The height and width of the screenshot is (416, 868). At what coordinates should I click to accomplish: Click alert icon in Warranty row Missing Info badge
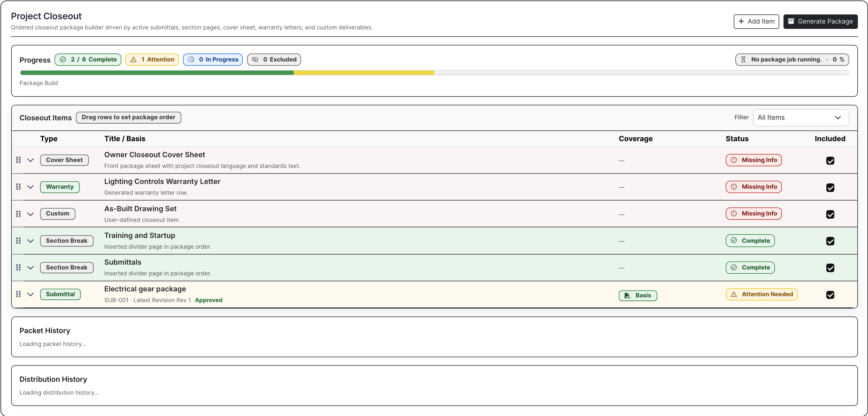coord(734,187)
